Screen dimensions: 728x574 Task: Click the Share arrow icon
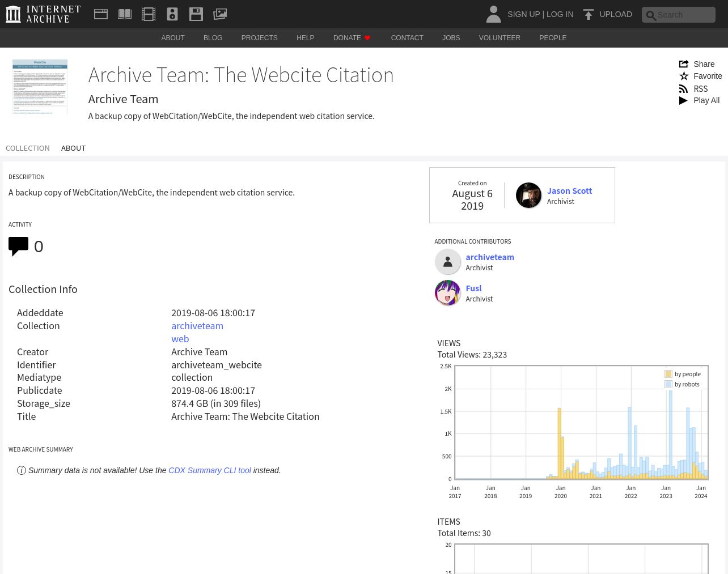coord(684,64)
